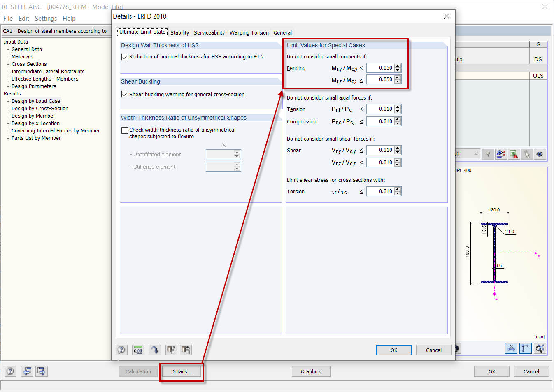Save current settings to database icon
Screen dimensions: 554x392
pyautogui.click(x=171, y=350)
